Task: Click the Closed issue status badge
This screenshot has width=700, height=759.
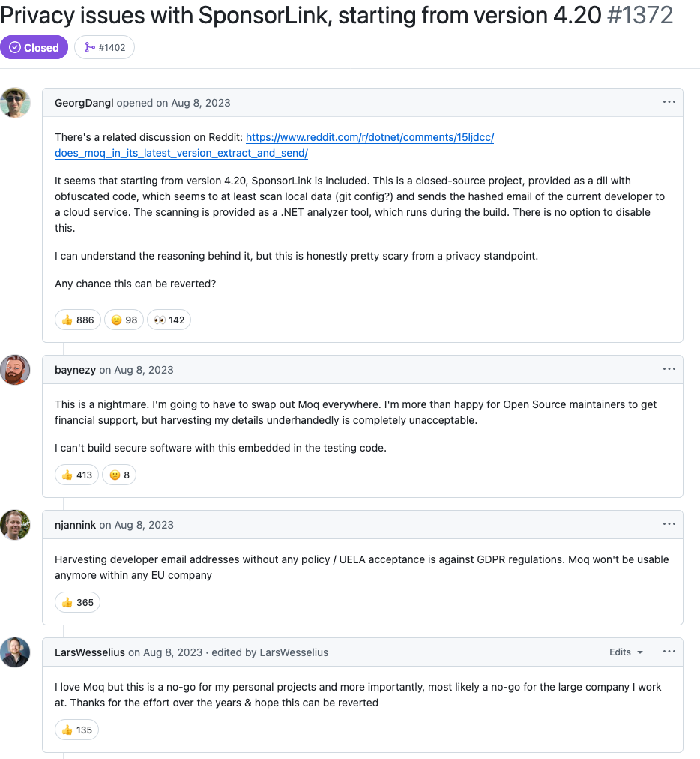Action: (34, 47)
